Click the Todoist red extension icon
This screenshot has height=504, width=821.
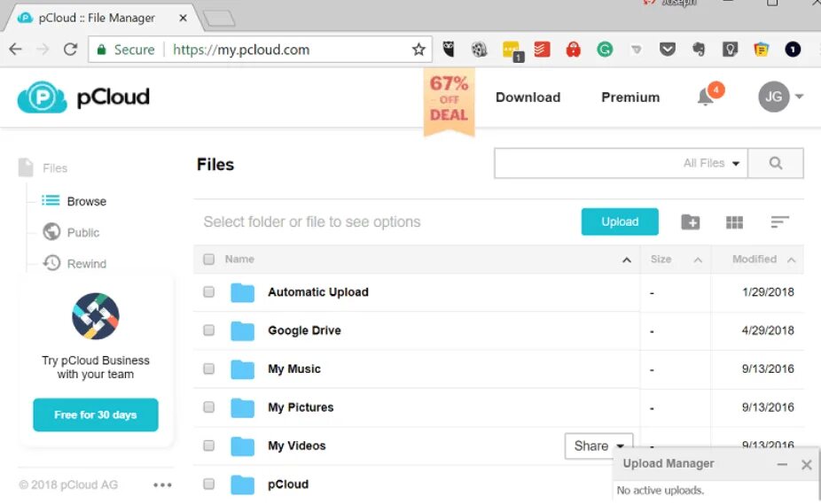click(542, 50)
